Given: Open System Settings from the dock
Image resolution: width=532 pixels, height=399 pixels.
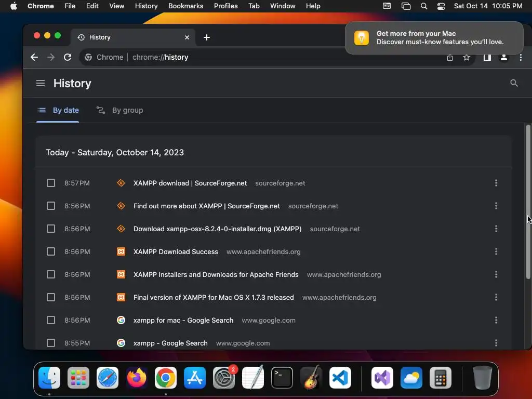Looking at the screenshot, I should (x=224, y=378).
